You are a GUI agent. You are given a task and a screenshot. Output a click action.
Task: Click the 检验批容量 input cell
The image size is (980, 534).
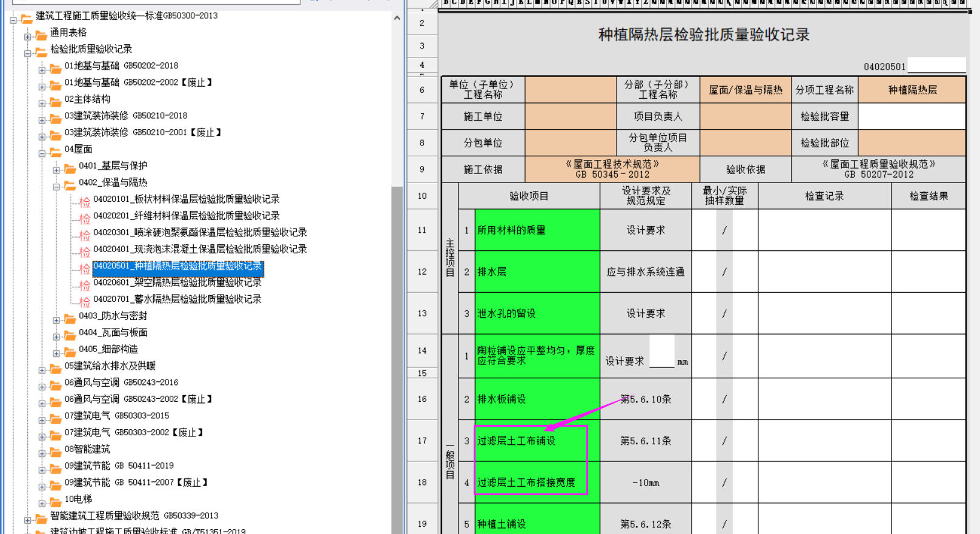[912, 116]
